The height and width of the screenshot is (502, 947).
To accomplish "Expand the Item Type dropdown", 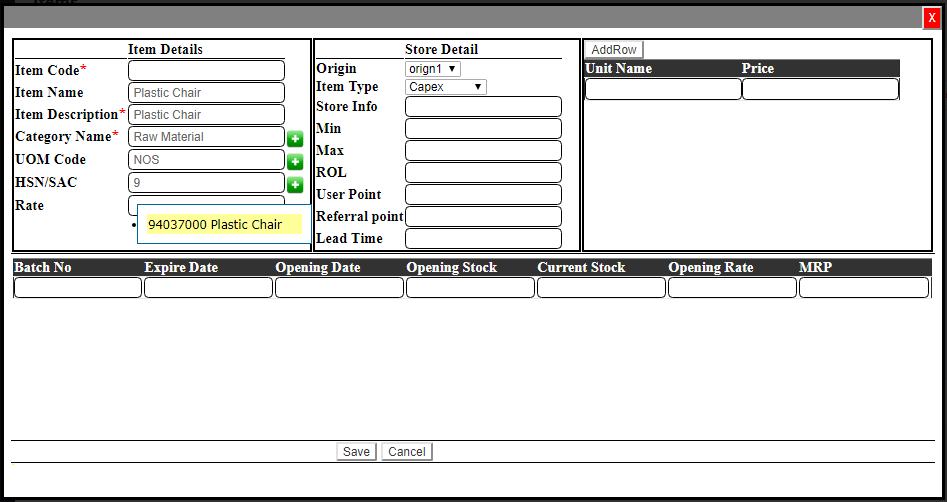I will [445, 87].
